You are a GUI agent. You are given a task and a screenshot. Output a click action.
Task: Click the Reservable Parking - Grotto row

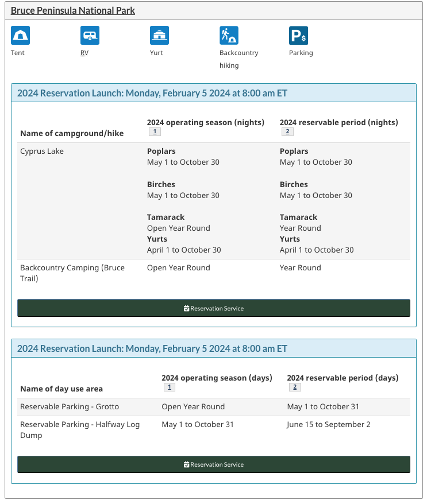point(70,406)
